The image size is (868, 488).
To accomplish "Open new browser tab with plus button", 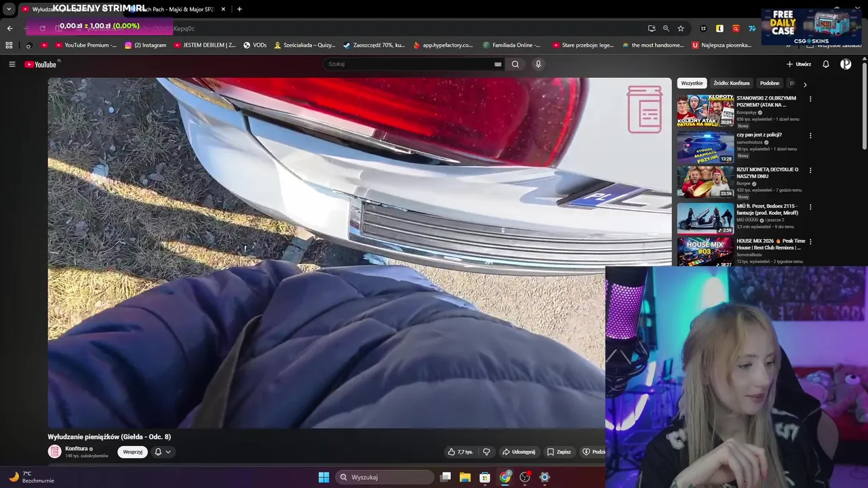I will [239, 9].
